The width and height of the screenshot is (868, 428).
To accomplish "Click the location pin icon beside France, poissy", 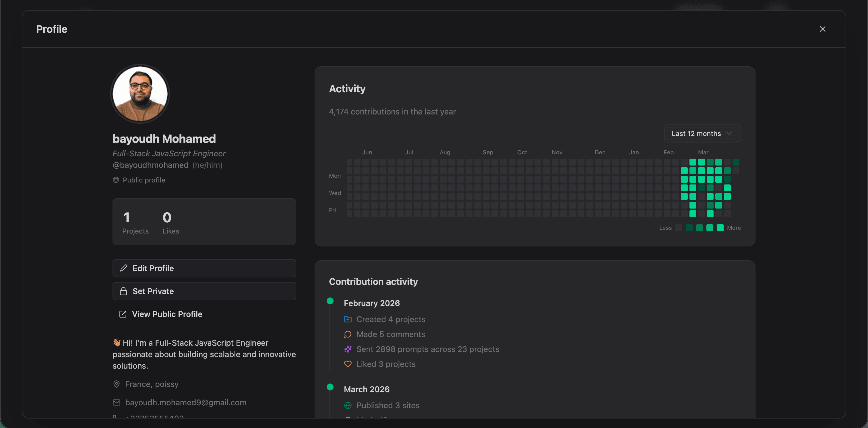I will pos(116,384).
